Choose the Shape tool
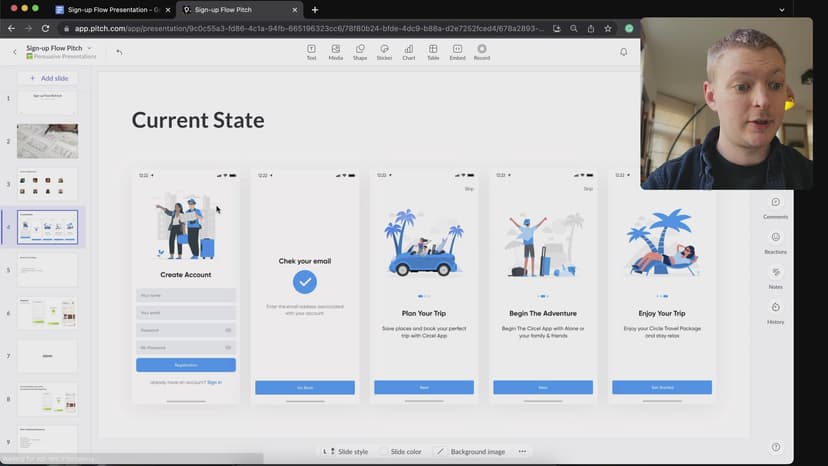The image size is (828, 466). click(x=360, y=51)
